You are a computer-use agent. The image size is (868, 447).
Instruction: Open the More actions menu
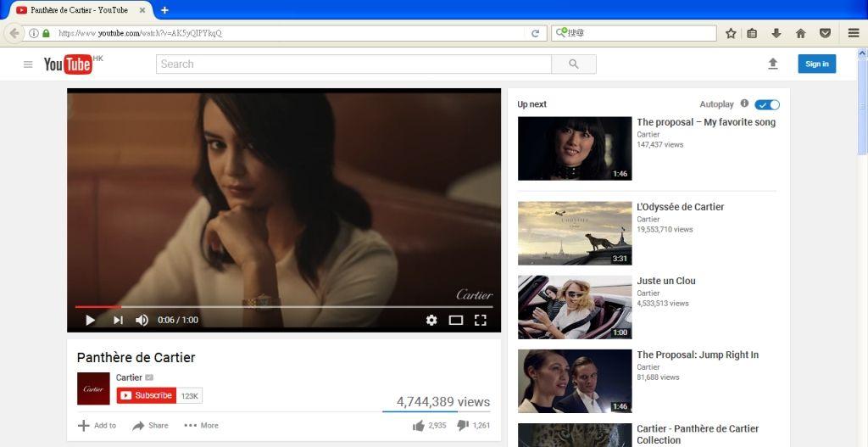pos(201,426)
